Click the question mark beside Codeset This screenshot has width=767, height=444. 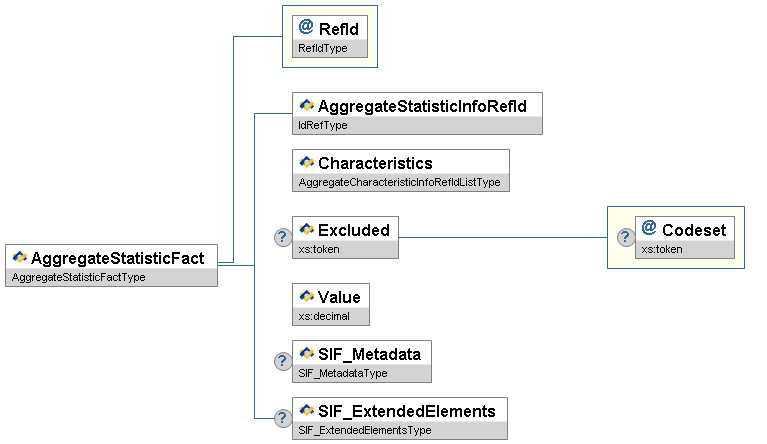(x=625, y=237)
